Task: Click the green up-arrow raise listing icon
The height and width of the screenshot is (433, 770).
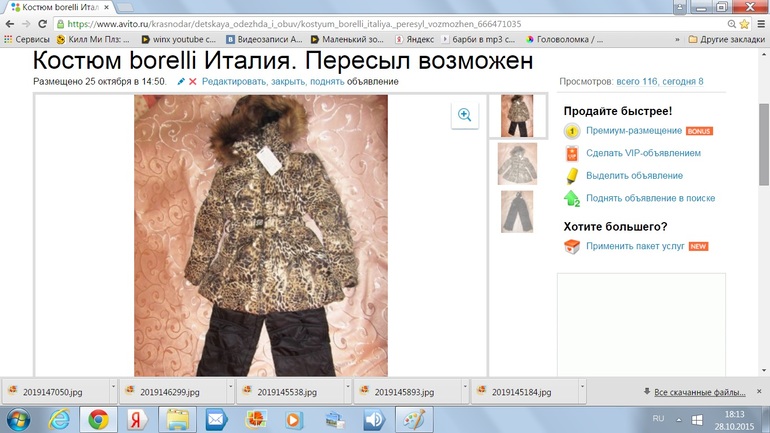Action: coord(572,198)
